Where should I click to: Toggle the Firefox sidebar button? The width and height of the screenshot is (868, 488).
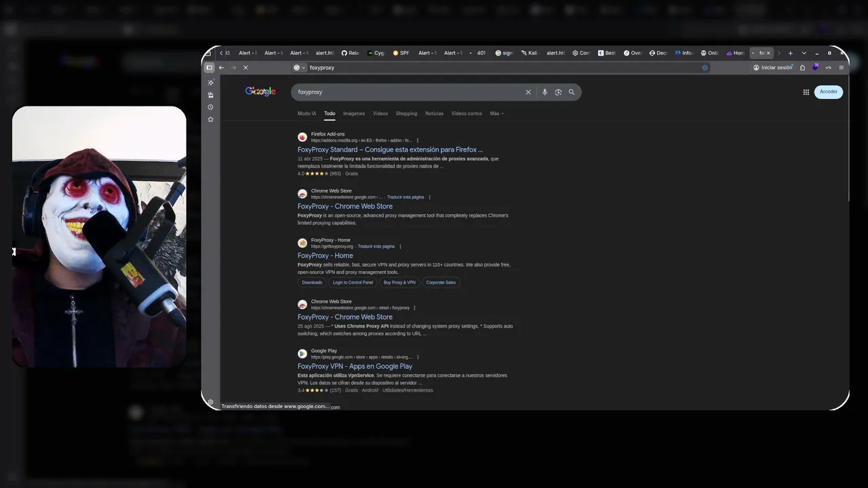pyautogui.click(x=210, y=68)
